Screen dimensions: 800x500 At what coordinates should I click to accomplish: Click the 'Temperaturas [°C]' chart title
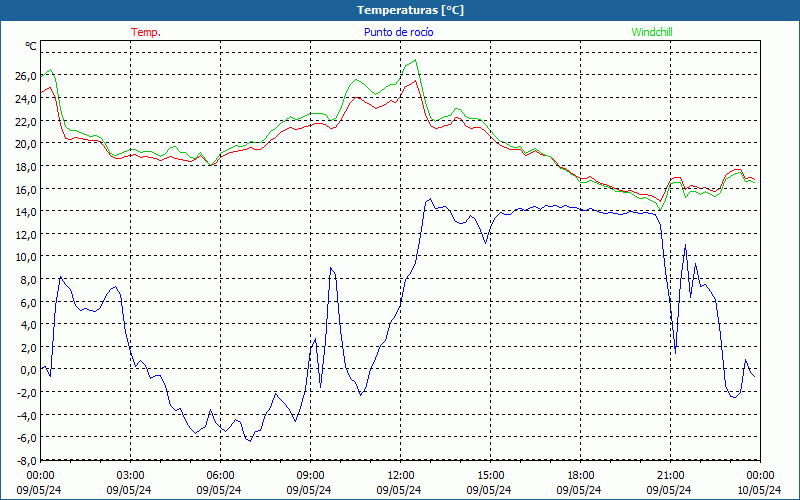(x=410, y=10)
